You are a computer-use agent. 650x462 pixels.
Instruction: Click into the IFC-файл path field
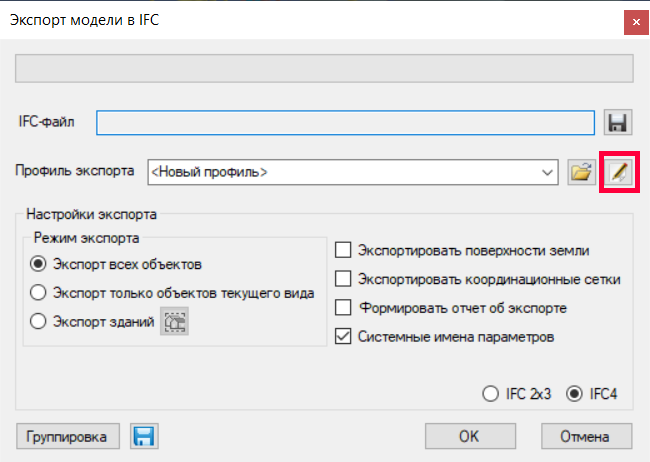click(x=345, y=122)
